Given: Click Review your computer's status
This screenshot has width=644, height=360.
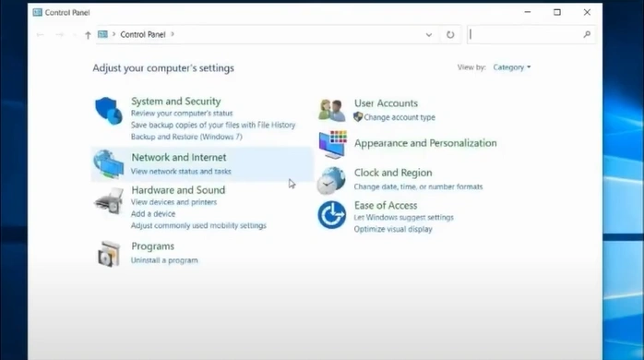Looking at the screenshot, I should coord(182,113).
